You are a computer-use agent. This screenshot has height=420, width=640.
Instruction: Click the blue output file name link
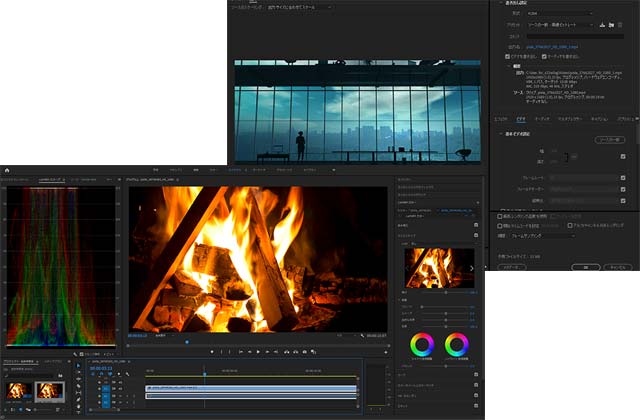(553, 47)
